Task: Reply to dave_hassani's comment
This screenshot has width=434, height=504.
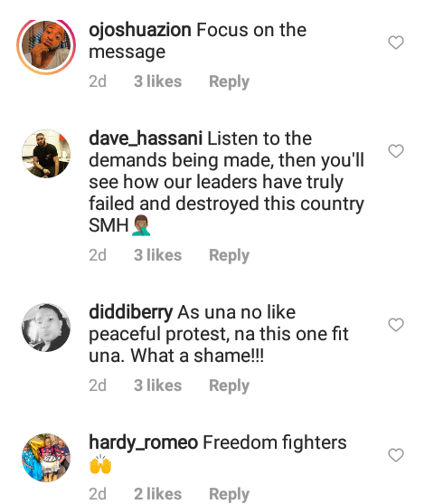Action: coord(229,255)
